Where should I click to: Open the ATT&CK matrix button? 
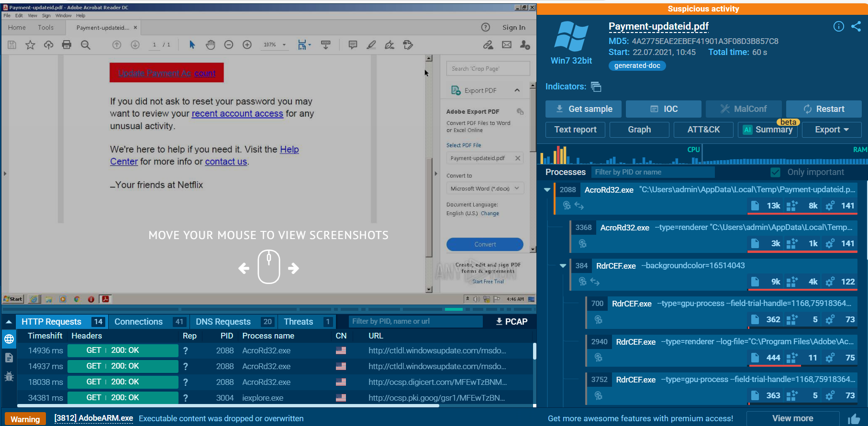pyautogui.click(x=703, y=130)
